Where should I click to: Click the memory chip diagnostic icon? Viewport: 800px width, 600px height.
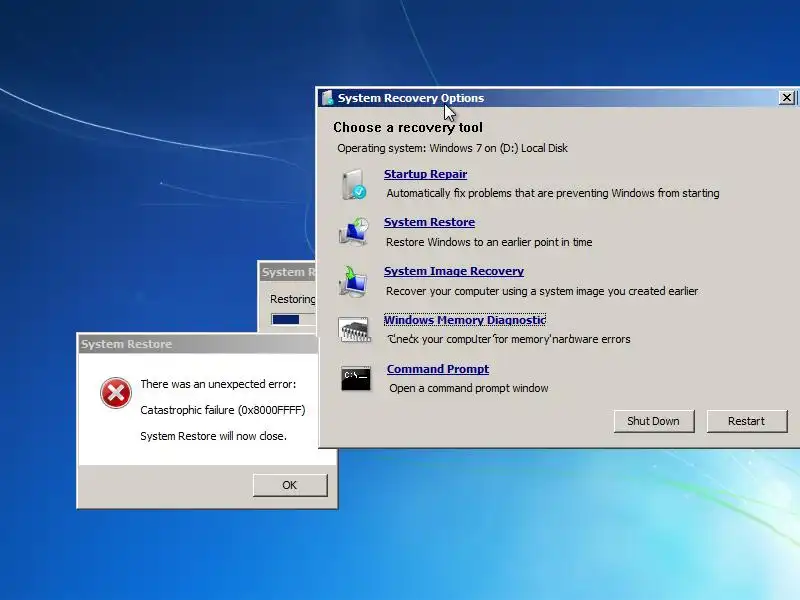pyautogui.click(x=354, y=330)
